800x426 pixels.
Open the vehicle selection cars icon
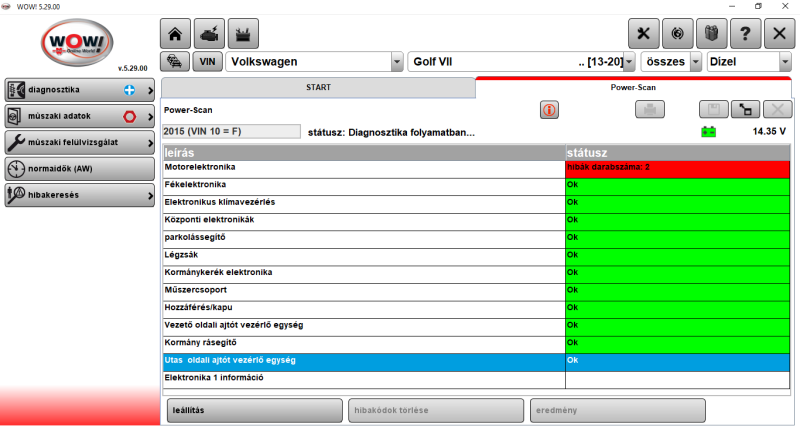point(175,62)
